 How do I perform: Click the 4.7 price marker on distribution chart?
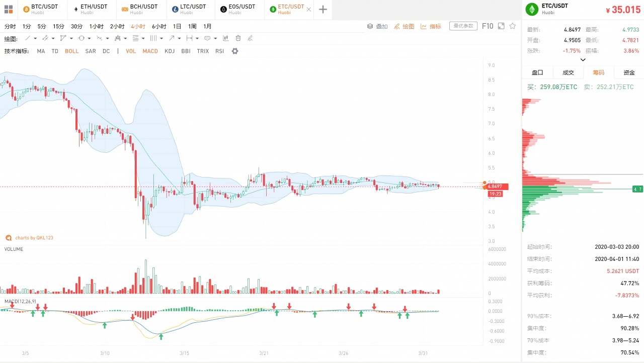(637, 189)
